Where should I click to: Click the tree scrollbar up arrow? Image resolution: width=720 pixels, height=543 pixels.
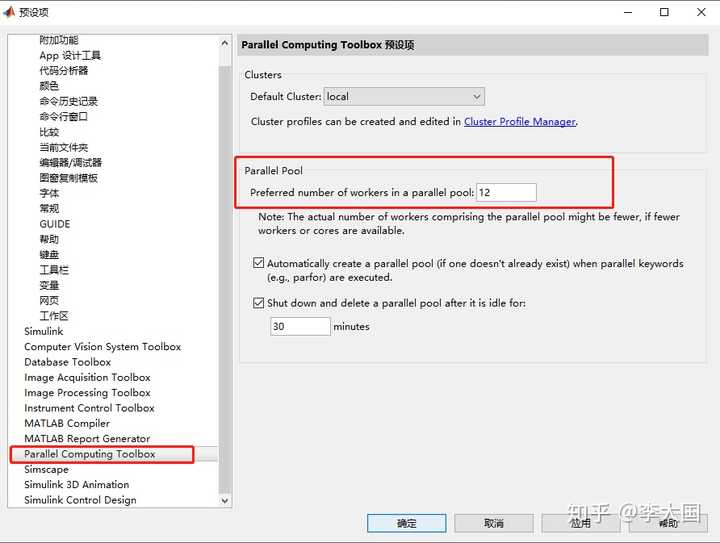[225, 44]
